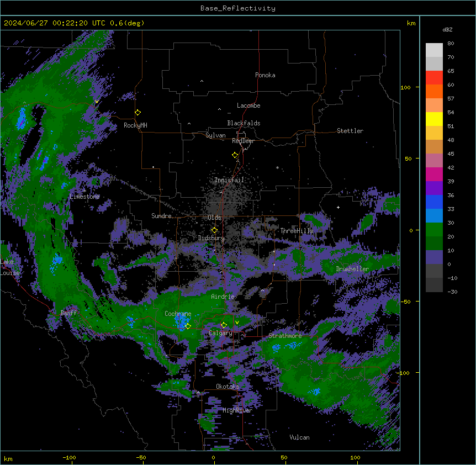Click the white asterisk above Limestone label
The width and height of the screenshot is (476, 465).
tap(84, 191)
